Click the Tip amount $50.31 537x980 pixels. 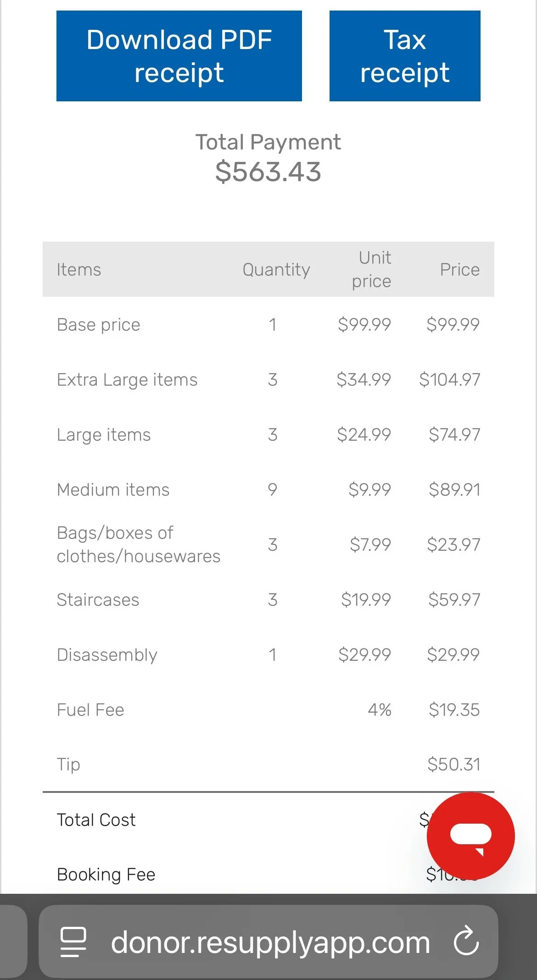point(453,764)
